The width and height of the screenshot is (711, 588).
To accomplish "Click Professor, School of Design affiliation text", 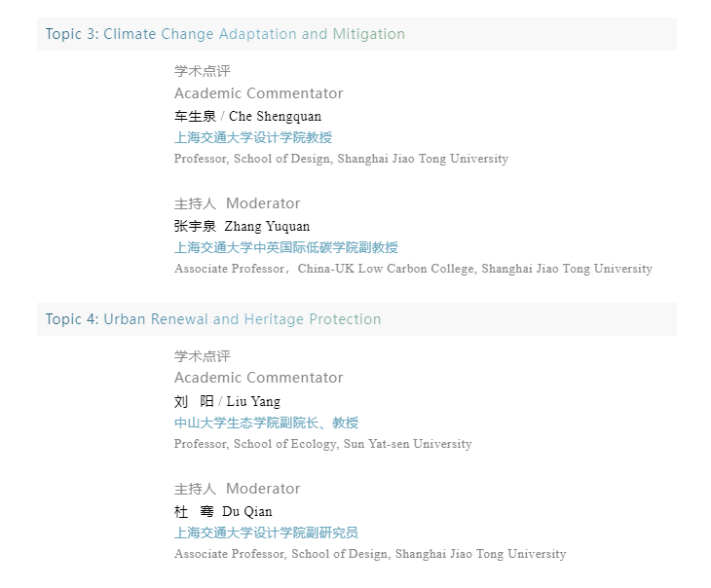I will 341,159.
